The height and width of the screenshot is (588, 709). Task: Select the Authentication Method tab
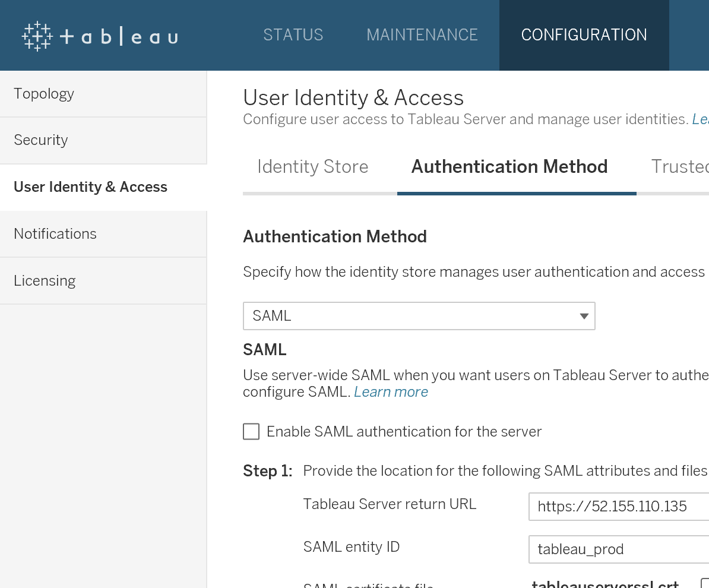pyautogui.click(x=509, y=167)
